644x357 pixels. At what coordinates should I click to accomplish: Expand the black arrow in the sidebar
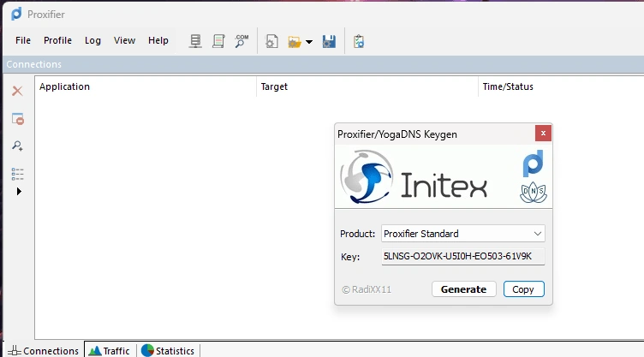click(x=19, y=192)
